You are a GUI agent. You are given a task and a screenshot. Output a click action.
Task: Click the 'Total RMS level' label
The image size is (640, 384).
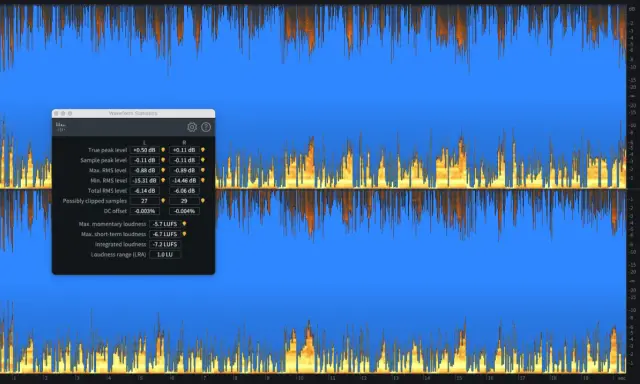point(107,191)
